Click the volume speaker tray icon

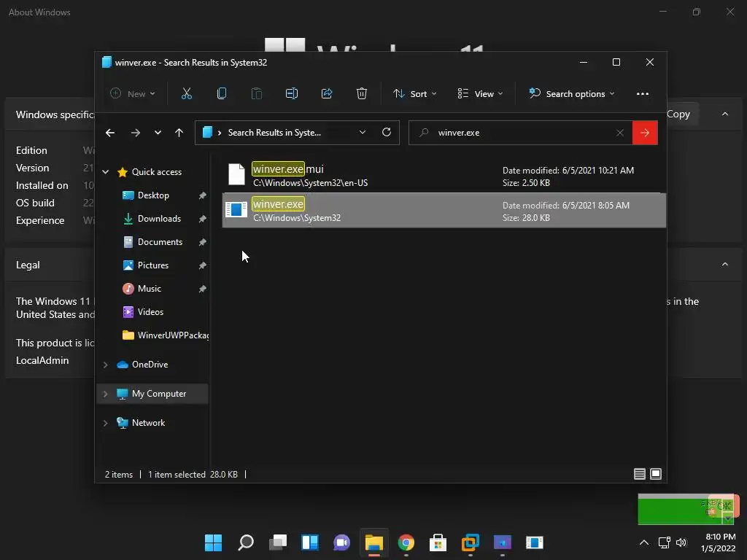[x=681, y=542]
